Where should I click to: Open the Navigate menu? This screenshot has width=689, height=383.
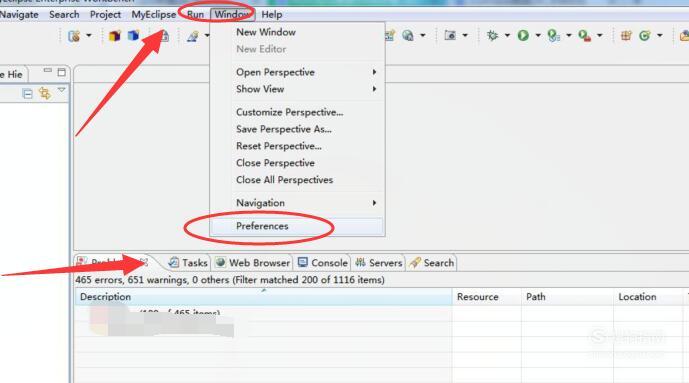click(18, 14)
